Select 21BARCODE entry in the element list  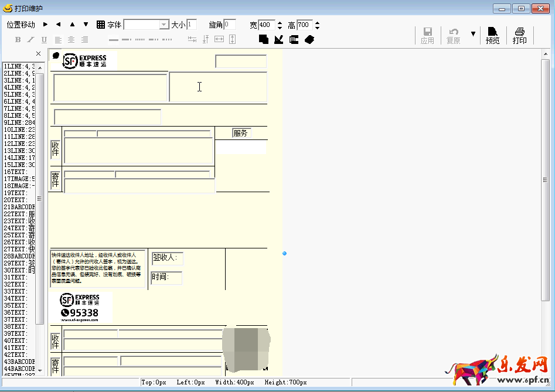[19, 207]
